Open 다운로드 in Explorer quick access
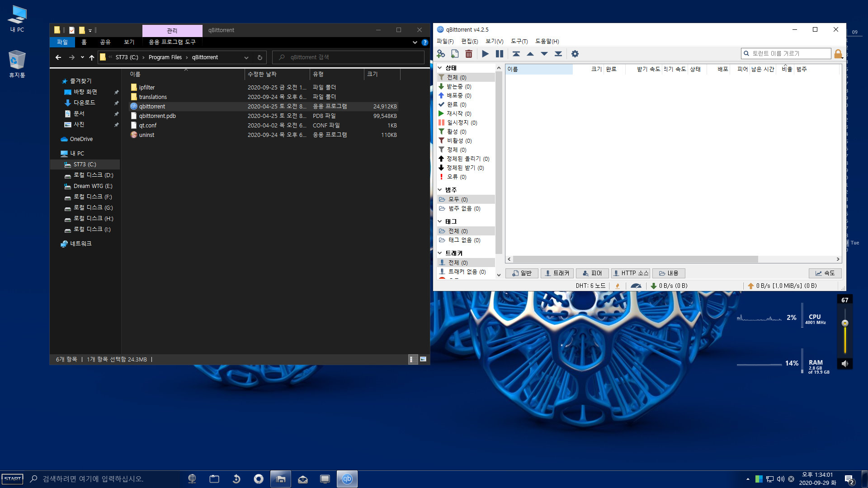Screen dimensions: 868x488 [x=84, y=103]
